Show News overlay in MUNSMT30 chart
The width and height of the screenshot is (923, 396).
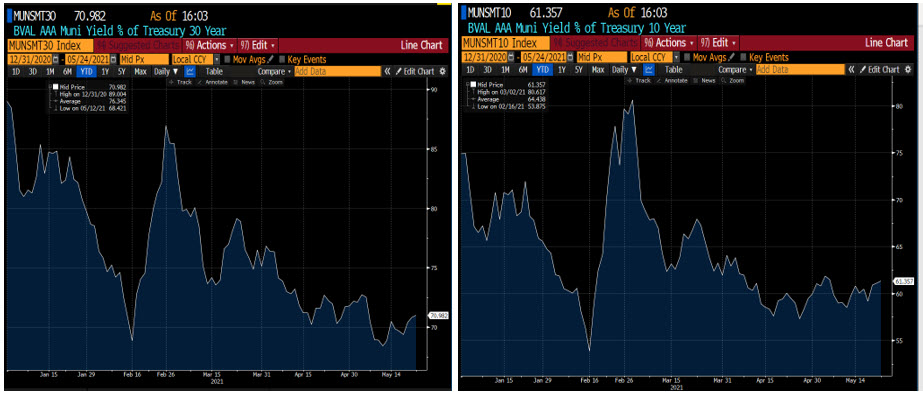tap(245, 82)
